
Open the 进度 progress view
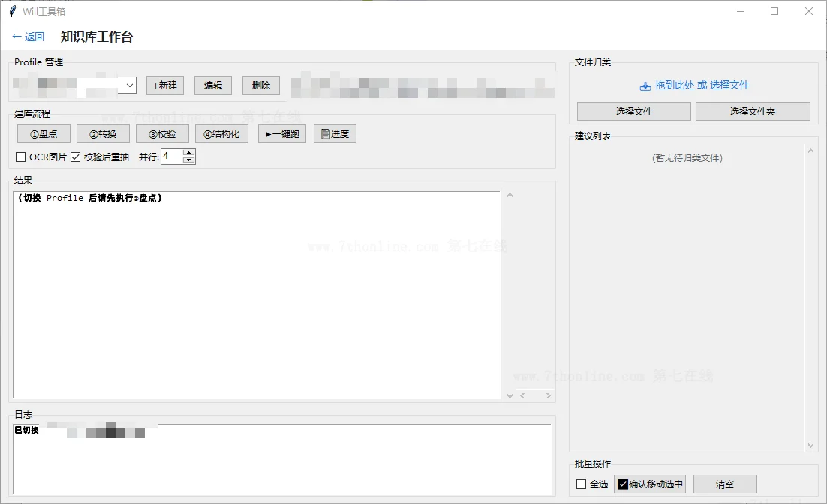(335, 134)
